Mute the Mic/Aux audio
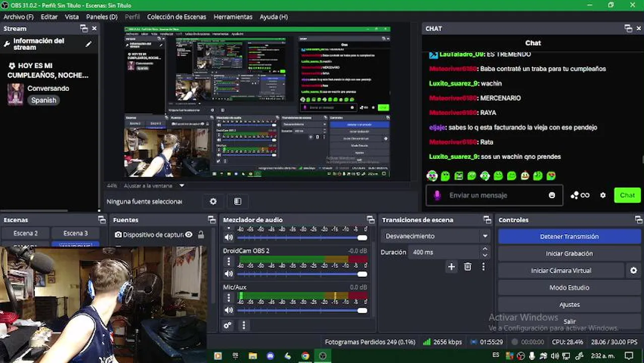 229,310
